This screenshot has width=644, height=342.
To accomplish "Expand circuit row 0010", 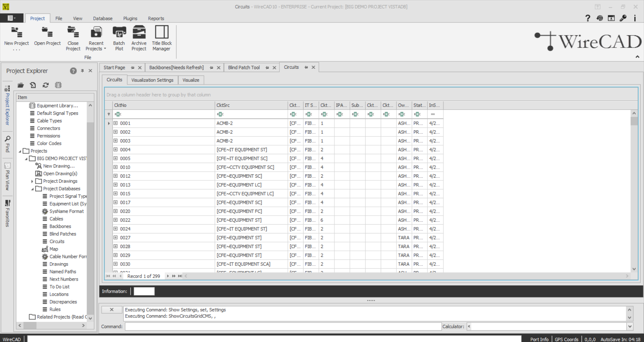I will (x=115, y=167).
